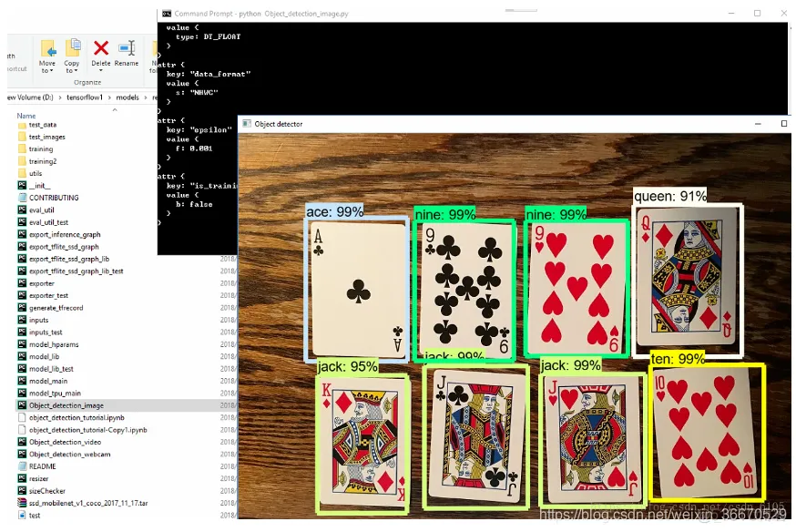This screenshot has width=796, height=532.
Task: Select Object_detection_webcam file
Action: [69, 454]
